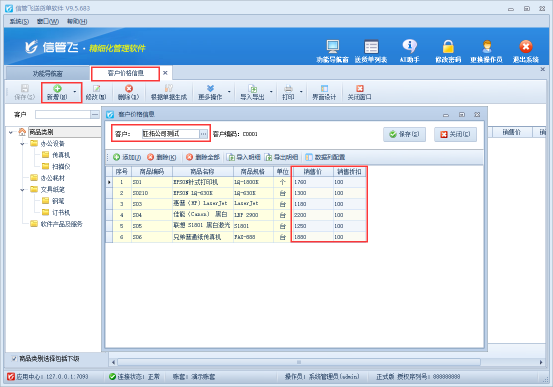
Task: Click the 根据单据生成 toolbar icon
Action: coord(169,88)
